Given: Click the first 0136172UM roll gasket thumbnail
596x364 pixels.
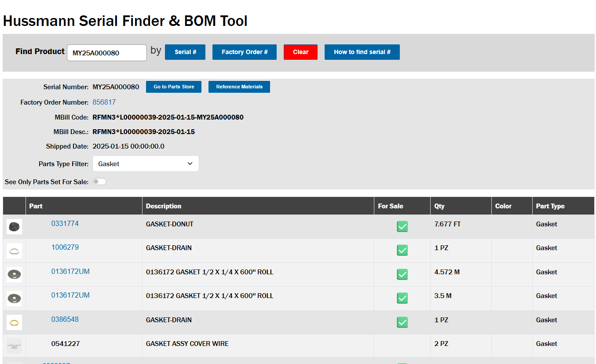Looking at the screenshot, I should pos(14,274).
